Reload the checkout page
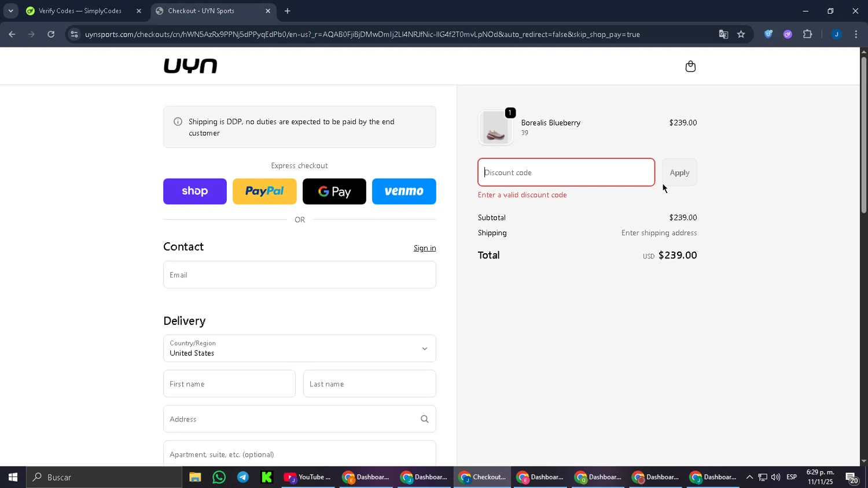 click(x=51, y=34)
